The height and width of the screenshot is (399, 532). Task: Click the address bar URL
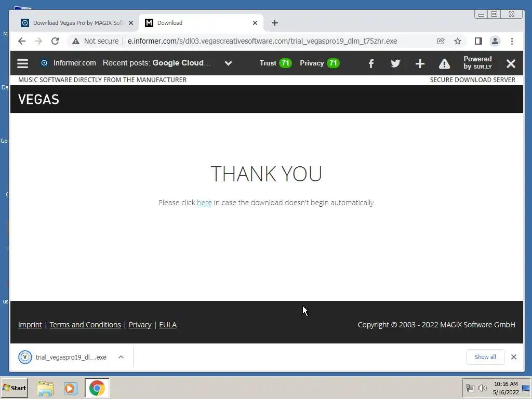pos(262,41)
